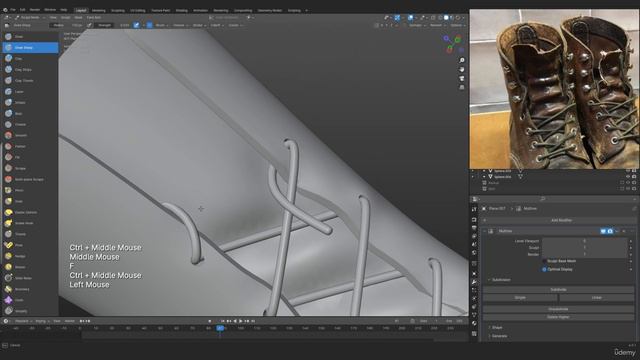Select the Nudge brush
Viewport: 640px width, 360px height.
pos(31,256)
